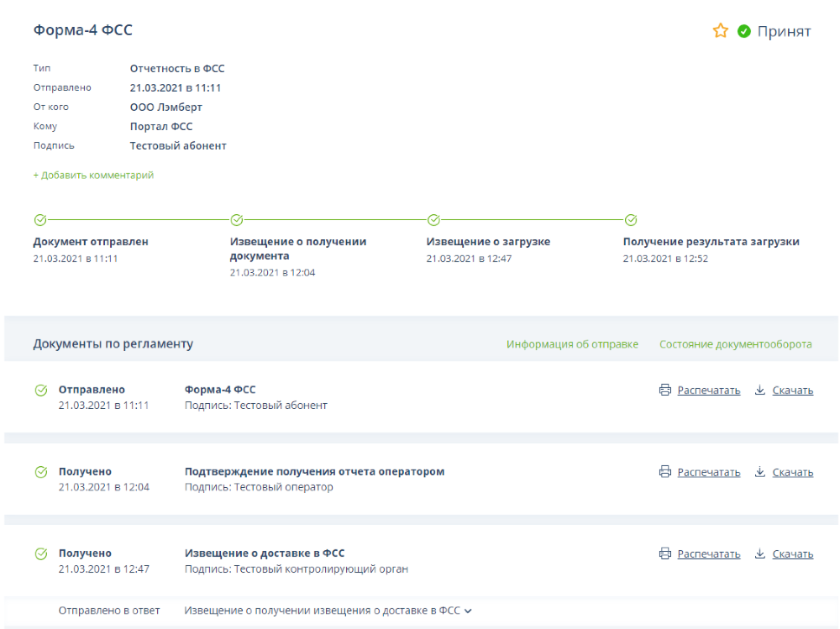Click the Тестовый абонент signature value in header
This screenshot has width=840, height=629.
click(178, 146)
